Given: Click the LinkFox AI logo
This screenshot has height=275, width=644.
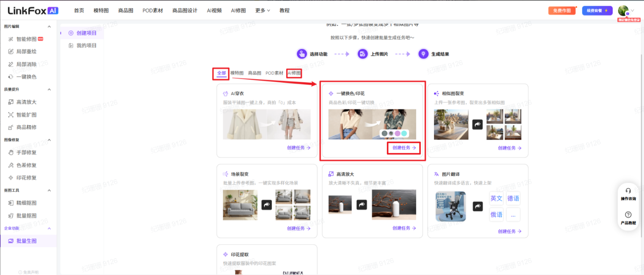Looking at the screenshot, I should [x=33, y=11].
